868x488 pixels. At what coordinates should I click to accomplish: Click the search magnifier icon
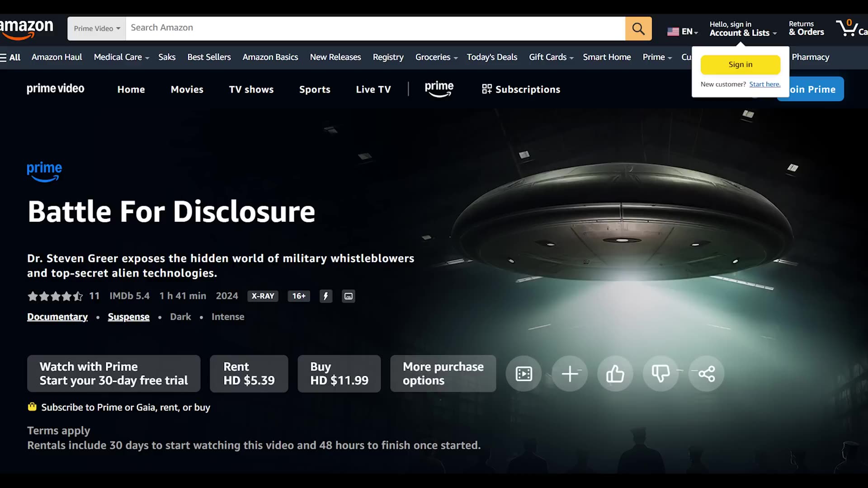point(638,28)
